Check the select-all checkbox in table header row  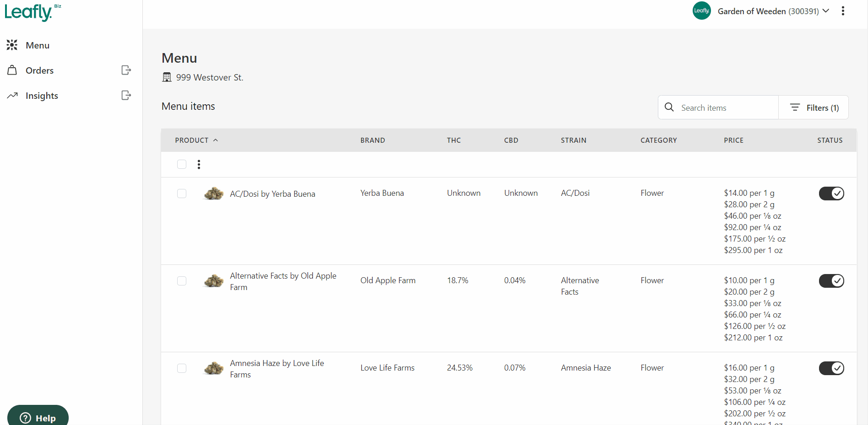pos(182,164)
